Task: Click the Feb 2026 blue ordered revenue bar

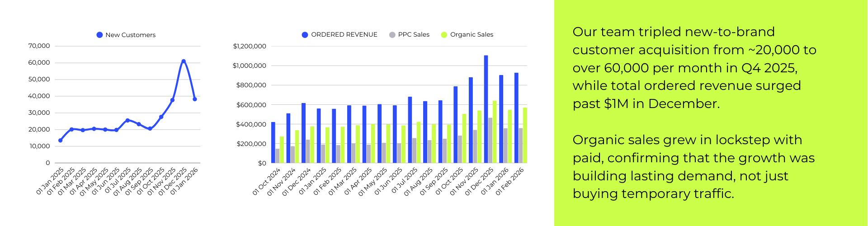Action: click(x=516, y=118)
